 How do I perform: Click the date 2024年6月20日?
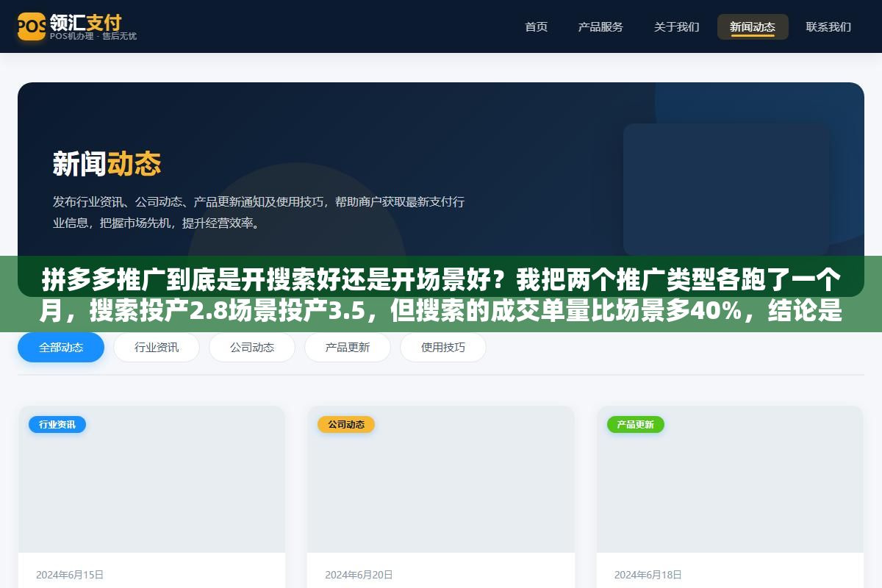pos(359,575)
